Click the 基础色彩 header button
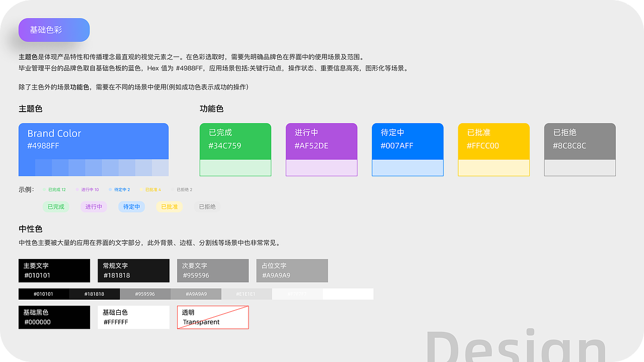The height and width of the screenshot is (362, 644). (x=53, y=30)
